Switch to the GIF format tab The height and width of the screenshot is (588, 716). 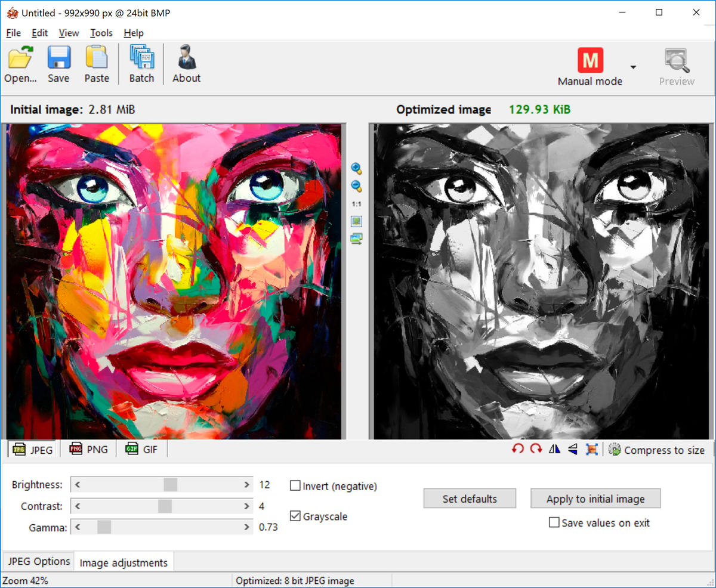tap(142, 449)
